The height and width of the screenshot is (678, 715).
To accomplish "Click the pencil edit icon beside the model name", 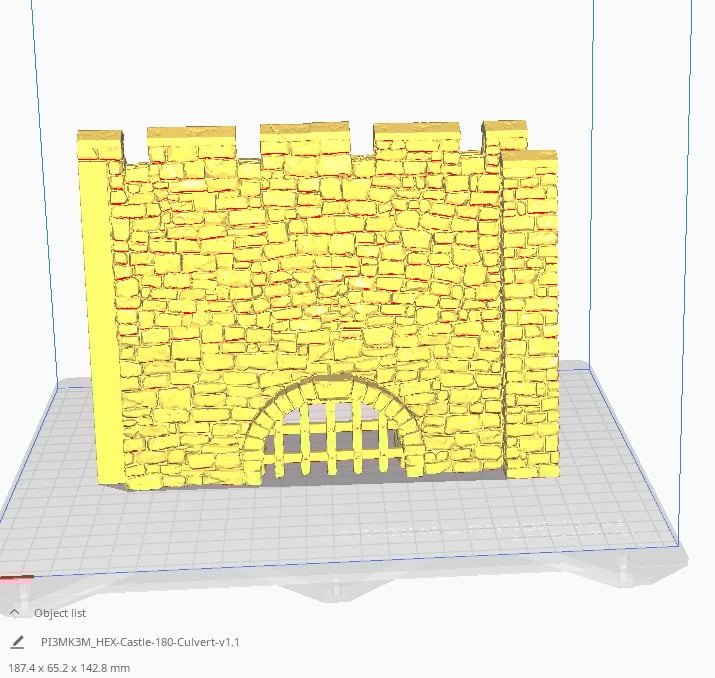I will (x=17, y=642).
